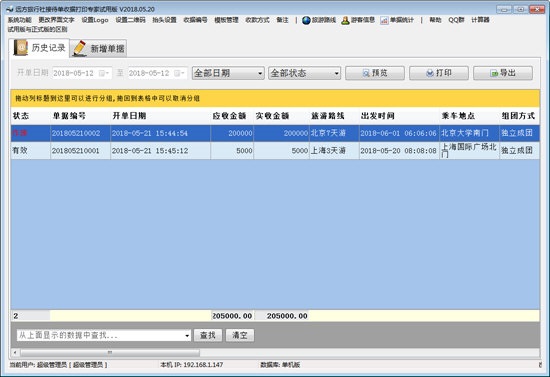Select receipt number 201805210001 cell
Viewport: 550px width, 377px height.
[x=80, y=151]
